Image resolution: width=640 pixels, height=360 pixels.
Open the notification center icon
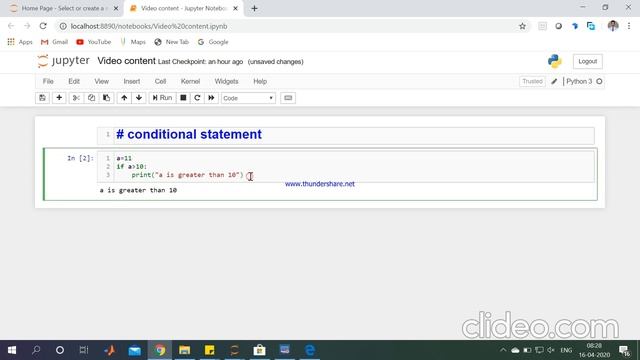tap(624, 350)
